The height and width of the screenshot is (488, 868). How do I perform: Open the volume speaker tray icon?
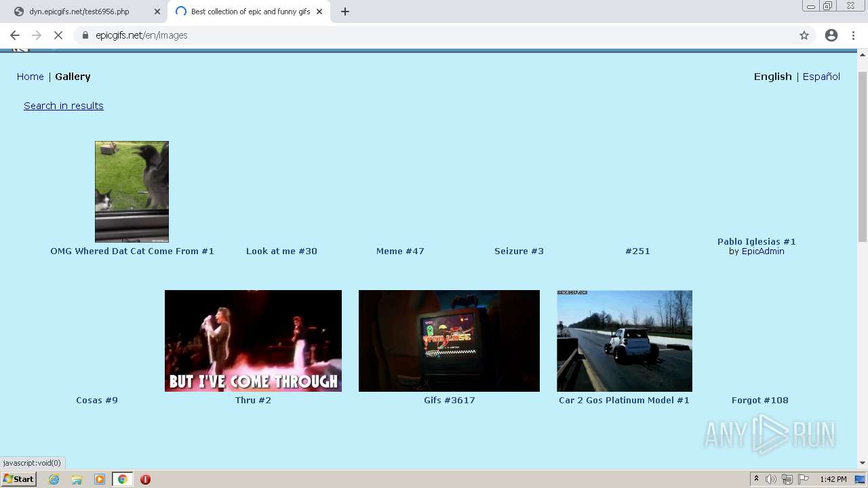[x=771, y=479]
